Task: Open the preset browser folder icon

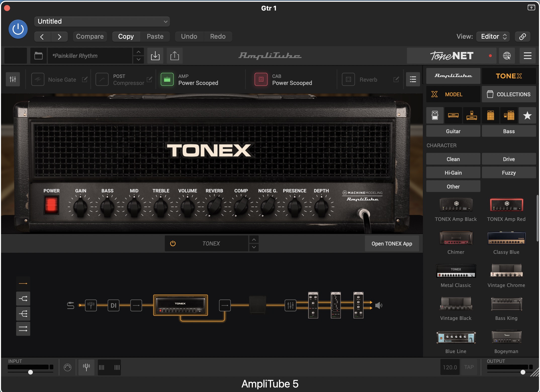Action: coord(38,56)
